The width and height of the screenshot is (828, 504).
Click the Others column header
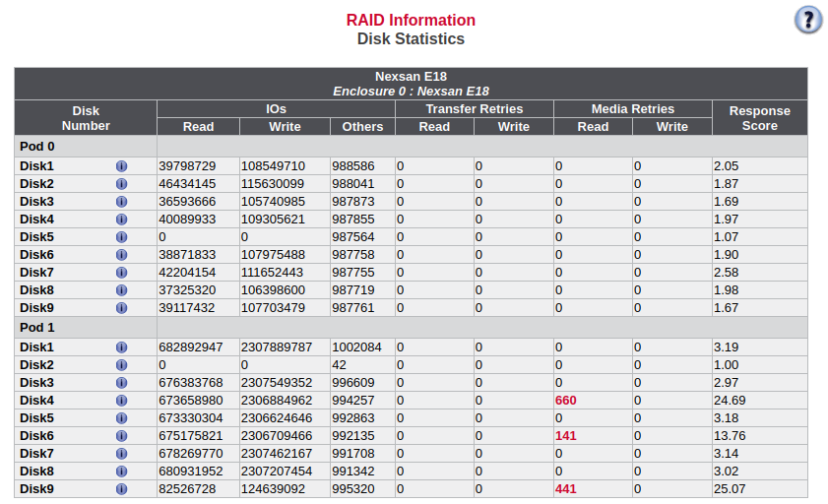pyautogui.click(x=362, y=127)
